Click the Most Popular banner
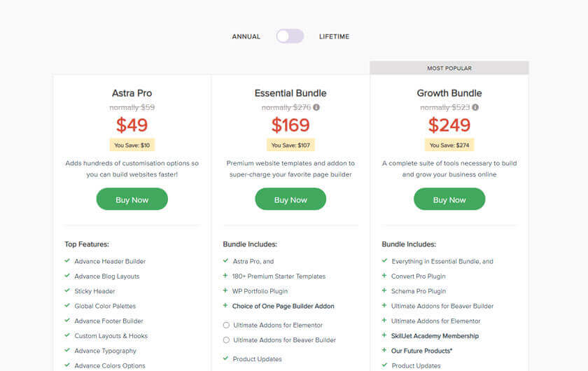The image size is (588, 371). click(449, 68)
